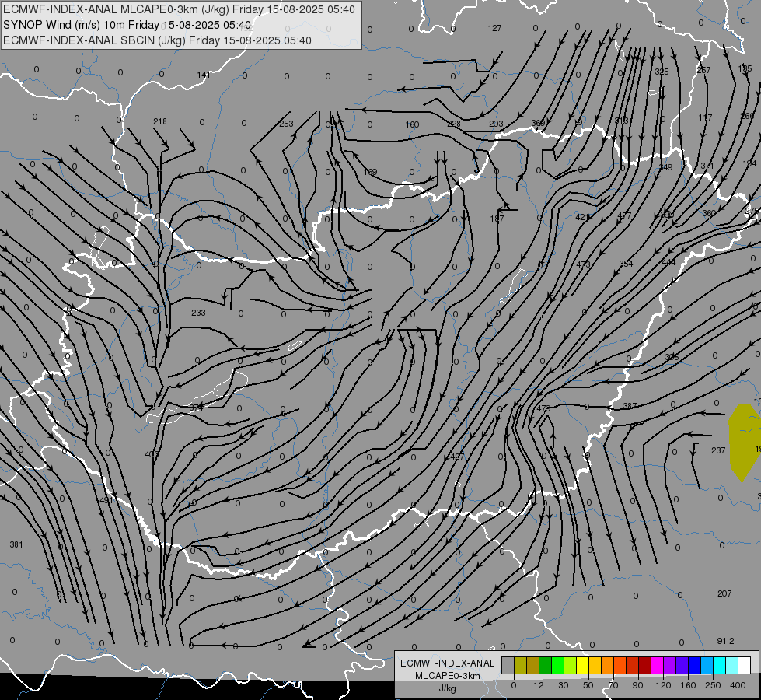Click the cyan legend swatch

tap(719, 666)
